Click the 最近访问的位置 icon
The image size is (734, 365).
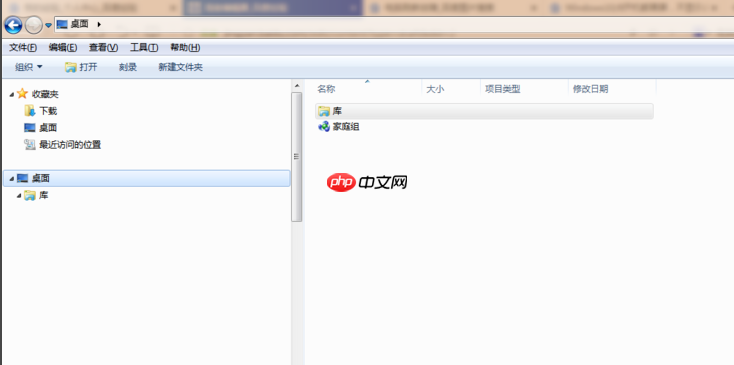coord(30,145)
